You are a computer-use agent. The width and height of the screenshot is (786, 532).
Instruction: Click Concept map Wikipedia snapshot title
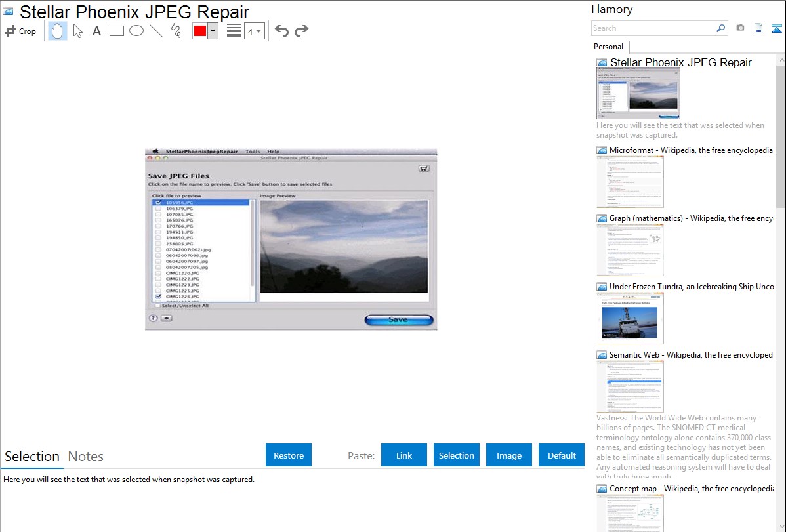click(x=692, y=488)
